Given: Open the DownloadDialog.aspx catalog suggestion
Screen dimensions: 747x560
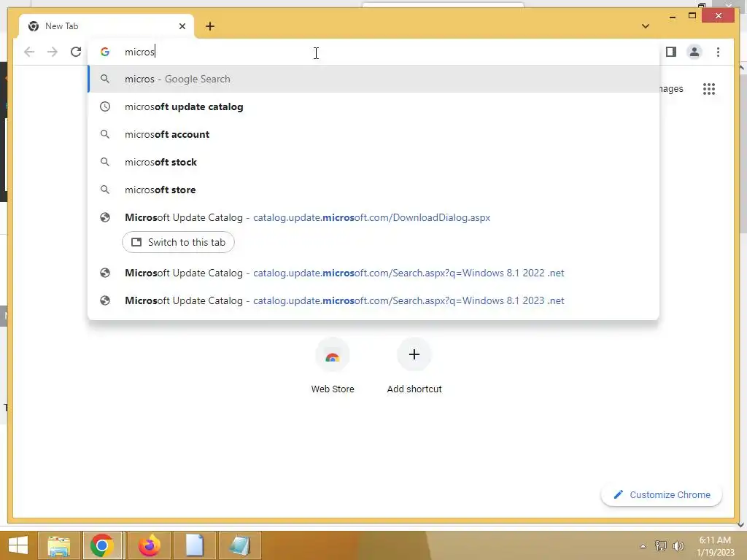Looking at the screenshot, I should [x=374, y=217].
